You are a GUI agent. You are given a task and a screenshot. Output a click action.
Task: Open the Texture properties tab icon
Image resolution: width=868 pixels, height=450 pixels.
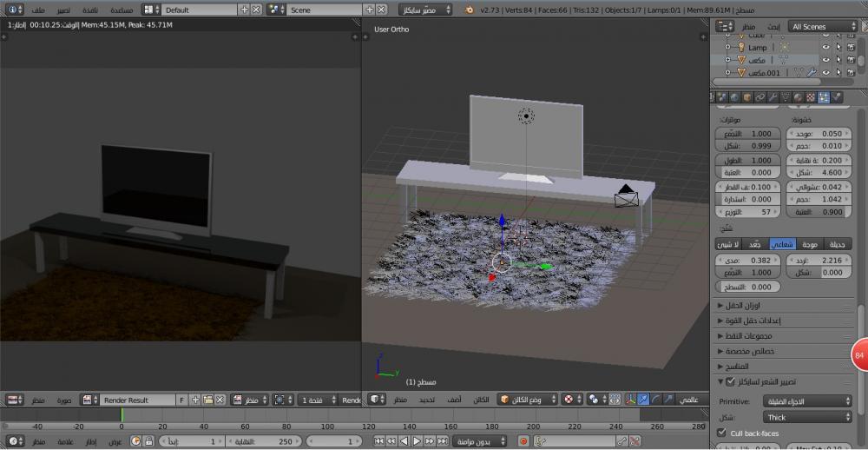(811, 97)
